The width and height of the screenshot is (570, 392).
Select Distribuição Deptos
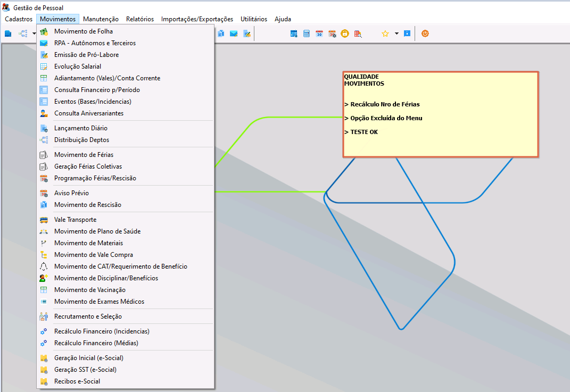point(126,140)
